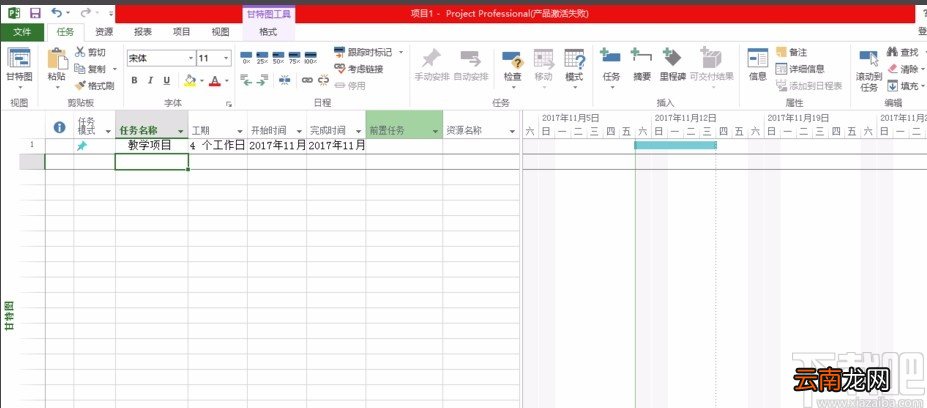Viewport: 927px width, 408px height.
Task: Click the Unlink tasks broken chain icon
Action: (x=323, y=79)
